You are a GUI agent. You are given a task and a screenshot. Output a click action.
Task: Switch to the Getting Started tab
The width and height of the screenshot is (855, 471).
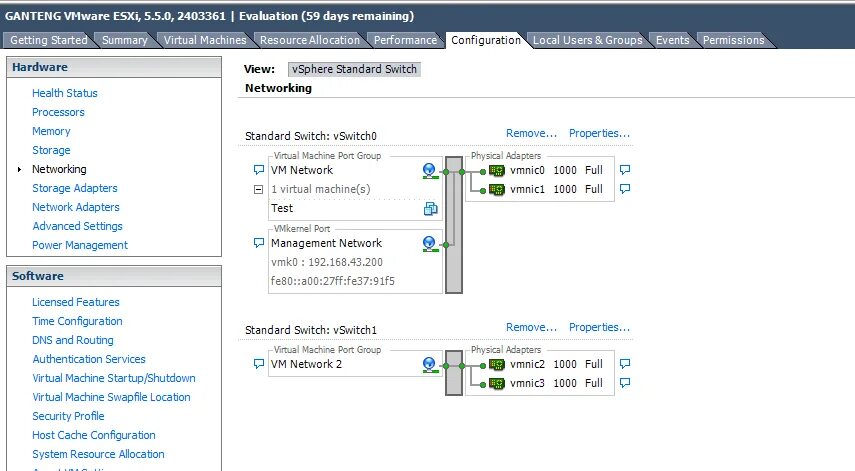click(49, 40)
